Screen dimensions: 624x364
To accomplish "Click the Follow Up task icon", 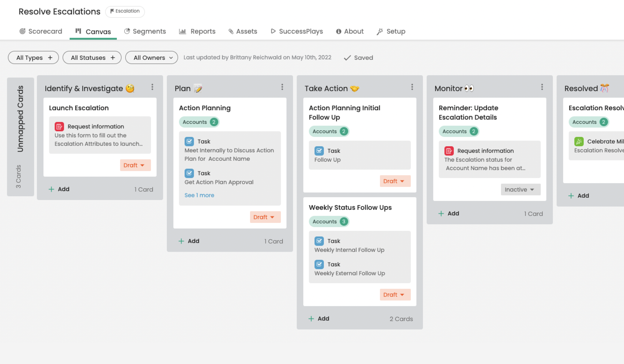I will pyautogui.click(x=319, y=151).
